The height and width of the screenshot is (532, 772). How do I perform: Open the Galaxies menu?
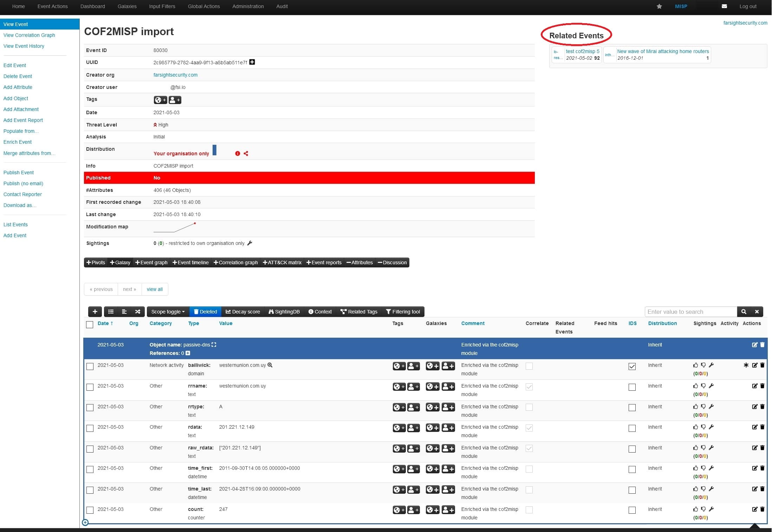127,6
